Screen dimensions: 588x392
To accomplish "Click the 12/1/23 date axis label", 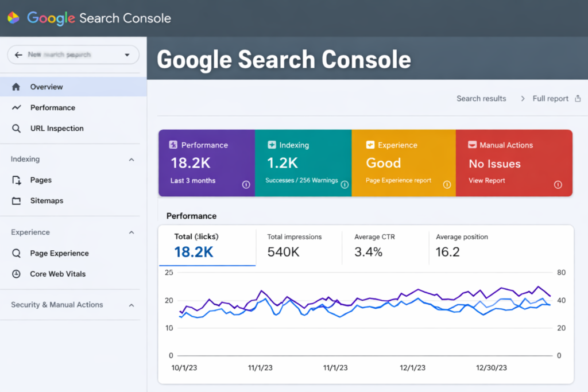I will point(412,368).
